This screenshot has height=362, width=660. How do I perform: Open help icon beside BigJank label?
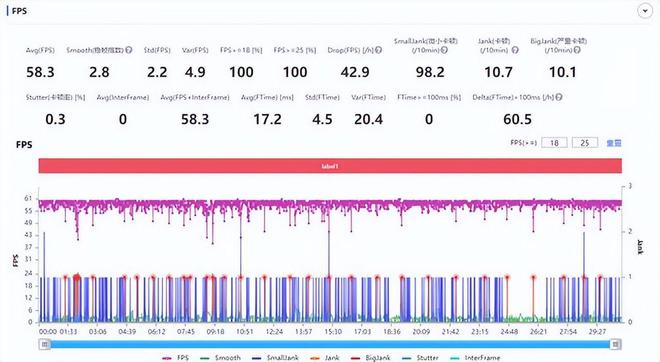[577, 50]
